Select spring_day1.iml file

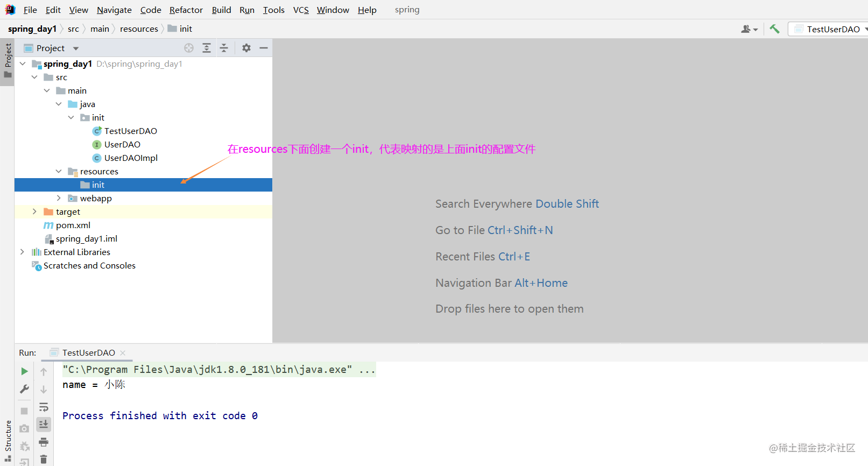point(86,238)
